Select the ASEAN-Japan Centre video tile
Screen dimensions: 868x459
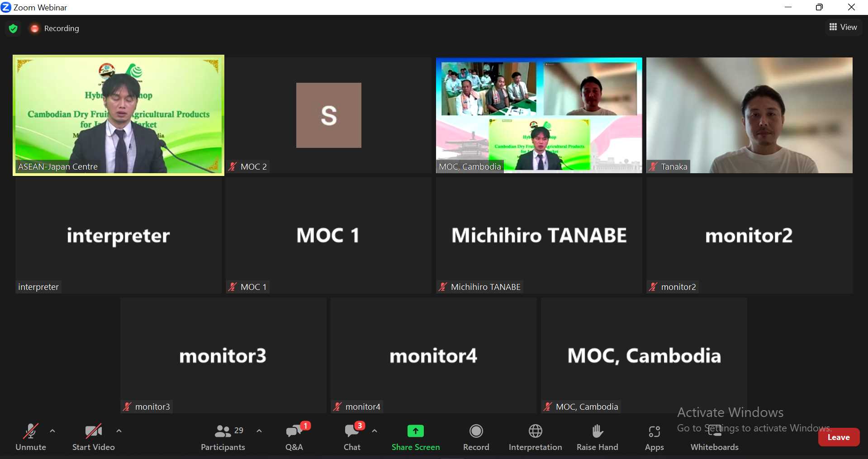pos(119,115)
